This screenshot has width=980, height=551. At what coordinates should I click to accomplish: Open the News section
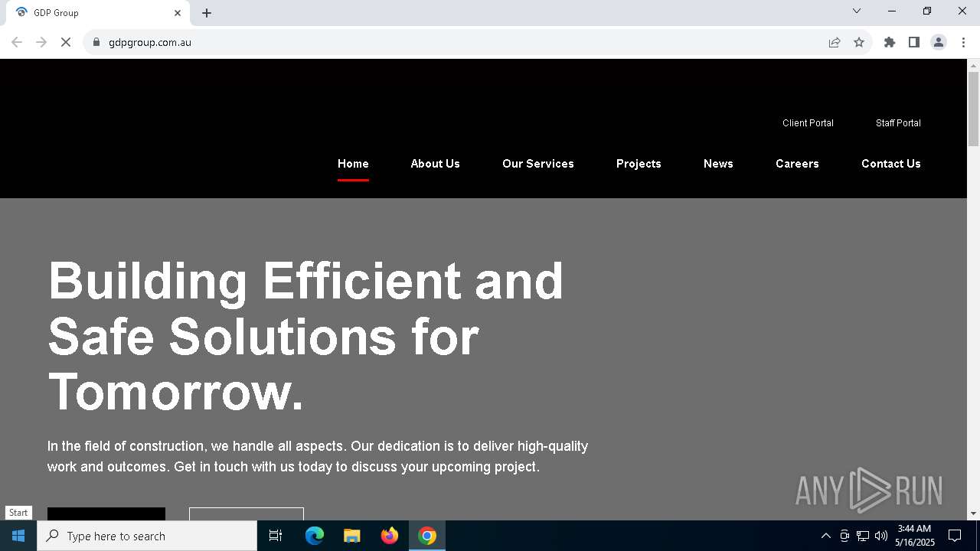pos(718,164)
